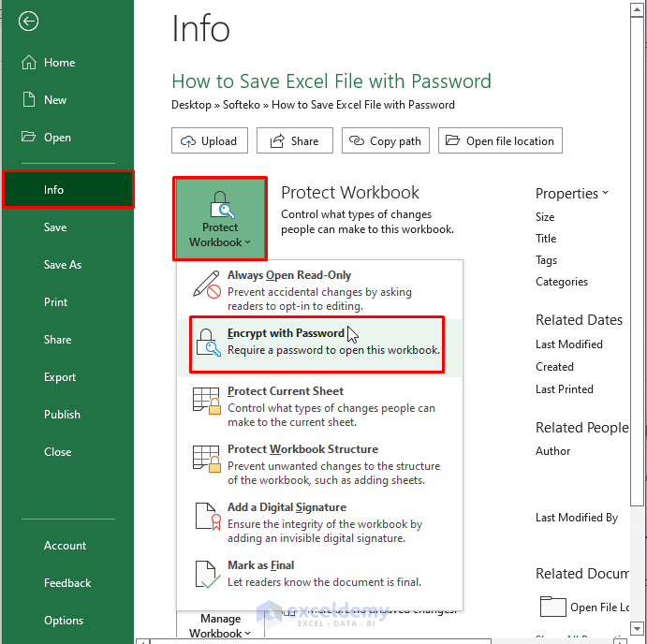This screenshot has height=644, width=647.
Task: Choose Save As in the sidebar
Action: click(67, 265)
